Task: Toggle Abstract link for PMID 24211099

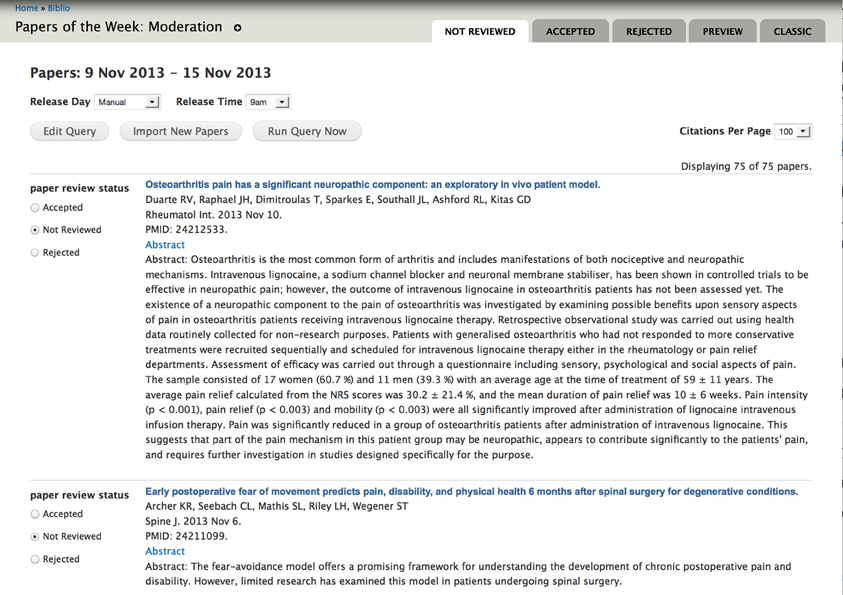Action: [x=165, y=551]
